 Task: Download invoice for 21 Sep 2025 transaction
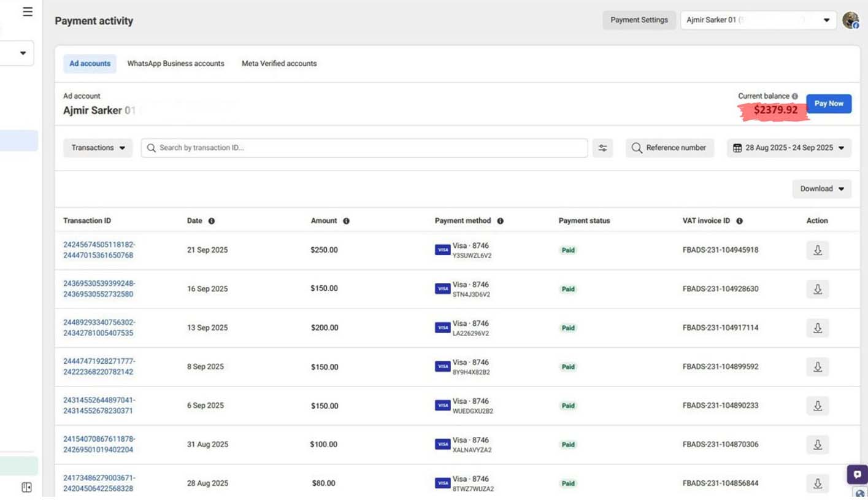coord(817,250)
